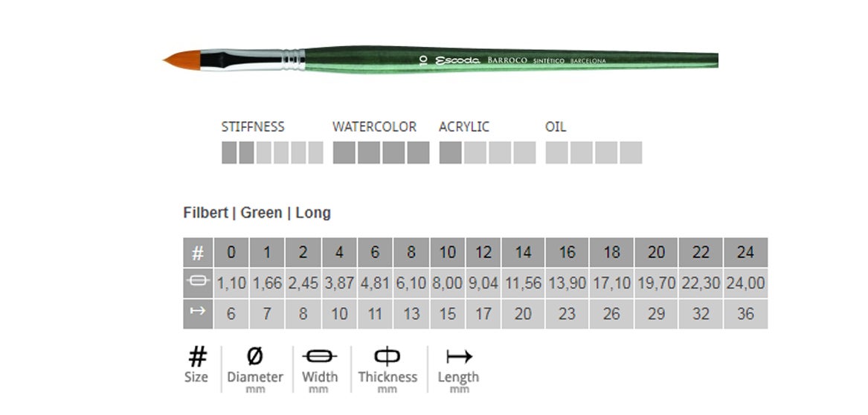Click the Filbert | Green | Long heading

pos(257,213)
